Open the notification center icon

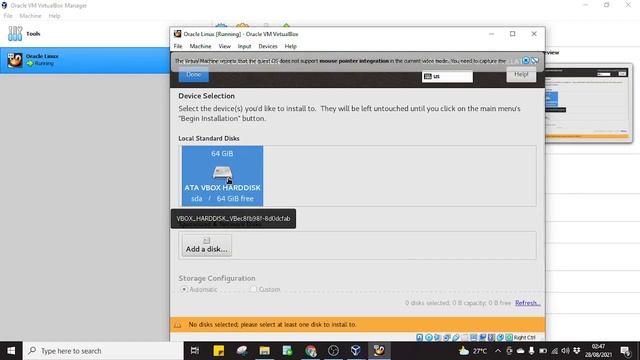click(x=625, y=351)
